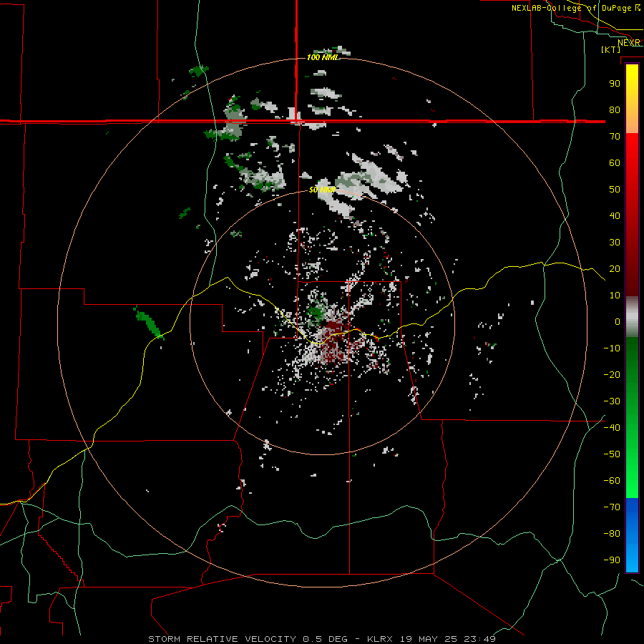
Task: Click the positive 30 scale value
Action: (615, 243)
